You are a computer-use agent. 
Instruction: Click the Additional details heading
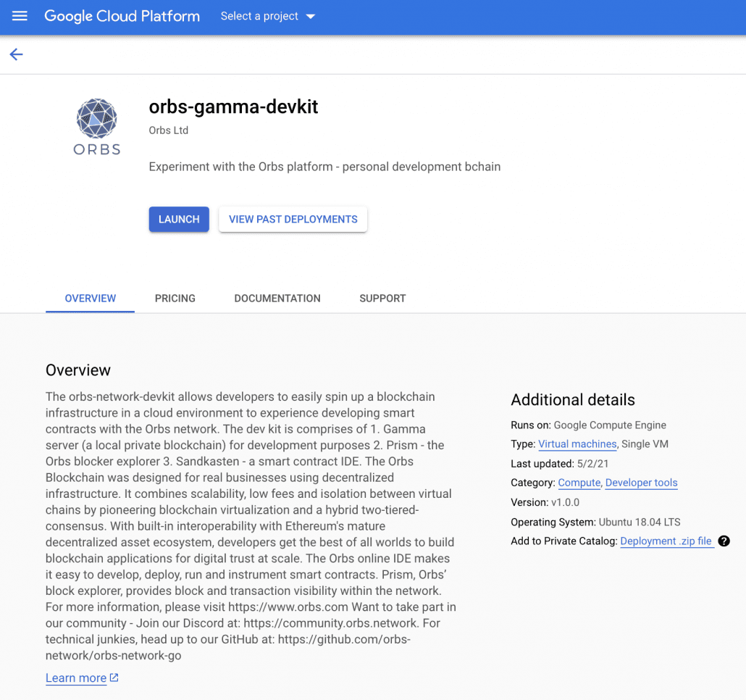(x=573, y=400)
